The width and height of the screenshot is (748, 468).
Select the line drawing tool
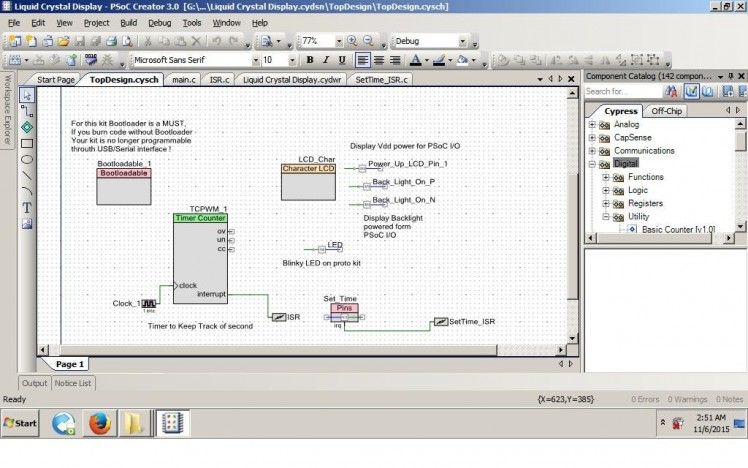coord(27,176)
